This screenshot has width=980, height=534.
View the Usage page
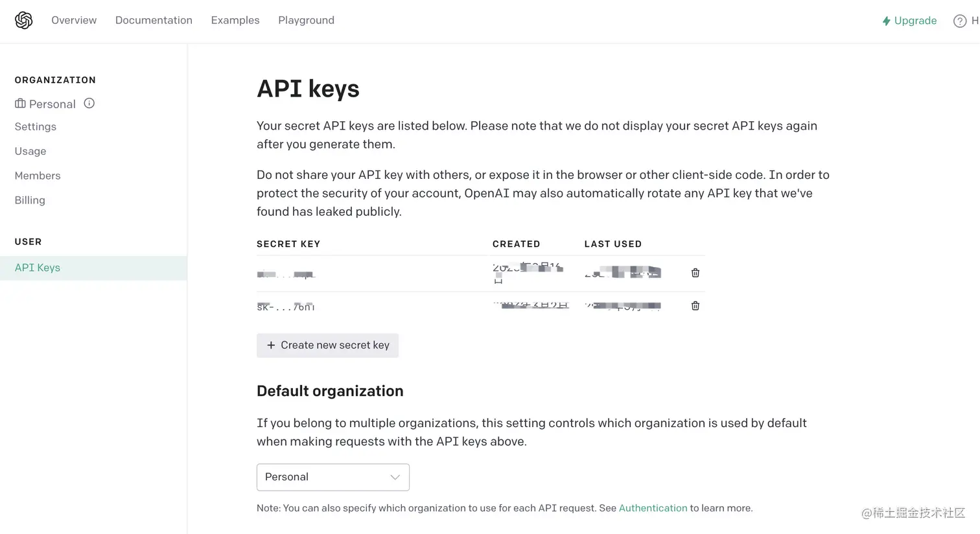[x=30, y=151]
